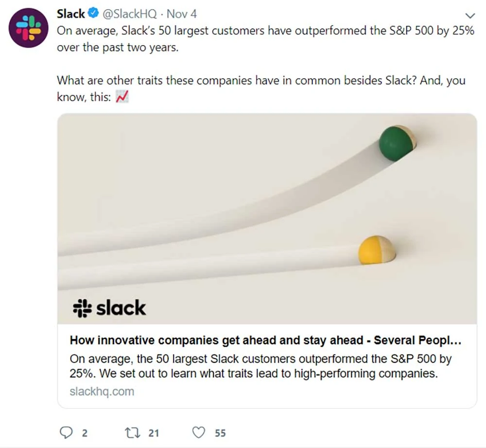Viewport: 486px width, 448px height.
Task: Click the reply bubble icon
Action: [66, 432]
